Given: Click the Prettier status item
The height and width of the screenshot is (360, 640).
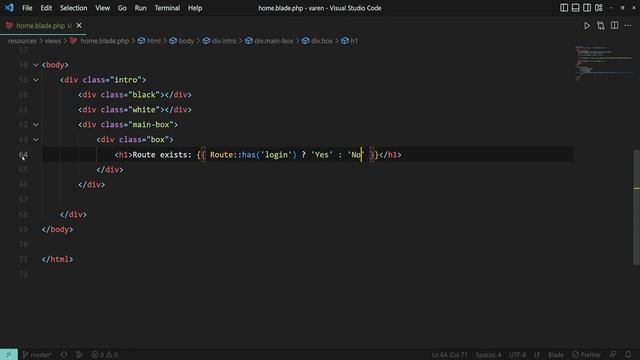Looking at the screenshot, I should coord(586,355).
